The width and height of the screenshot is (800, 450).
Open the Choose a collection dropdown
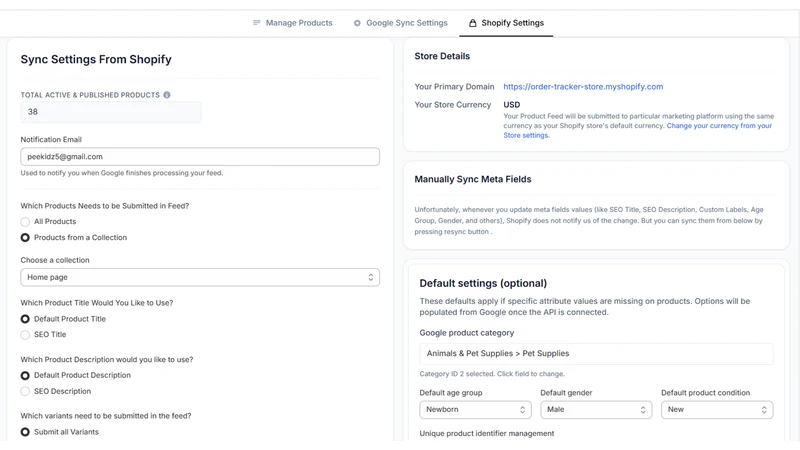click(x=200, y=278)
